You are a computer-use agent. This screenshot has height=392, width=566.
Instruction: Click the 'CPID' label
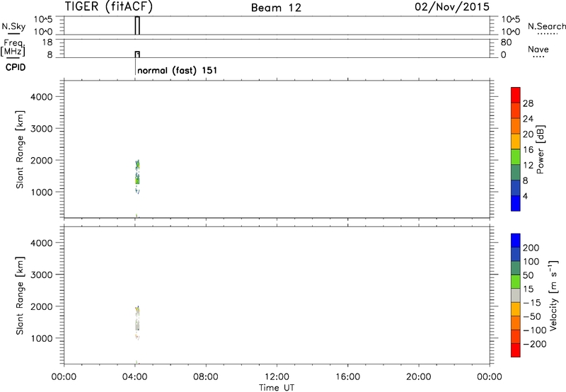click(16, 67)
